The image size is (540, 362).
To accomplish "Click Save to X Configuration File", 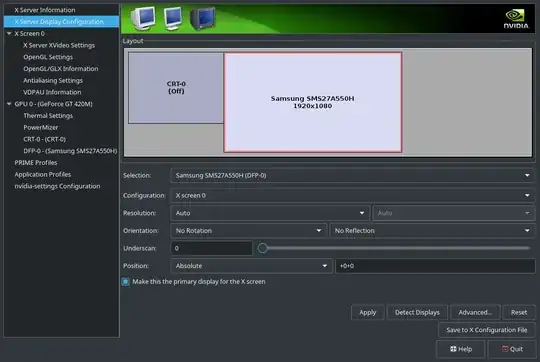I will pyautogui.click(x=487, y=330).
